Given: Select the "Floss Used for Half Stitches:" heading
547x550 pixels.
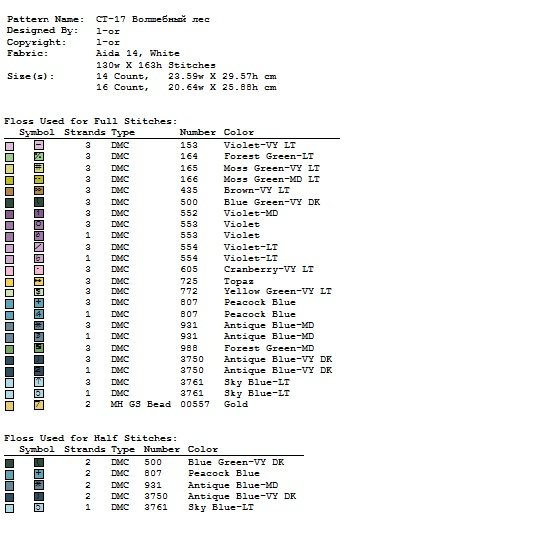Looking at the screenshot, I should [91, 438].
